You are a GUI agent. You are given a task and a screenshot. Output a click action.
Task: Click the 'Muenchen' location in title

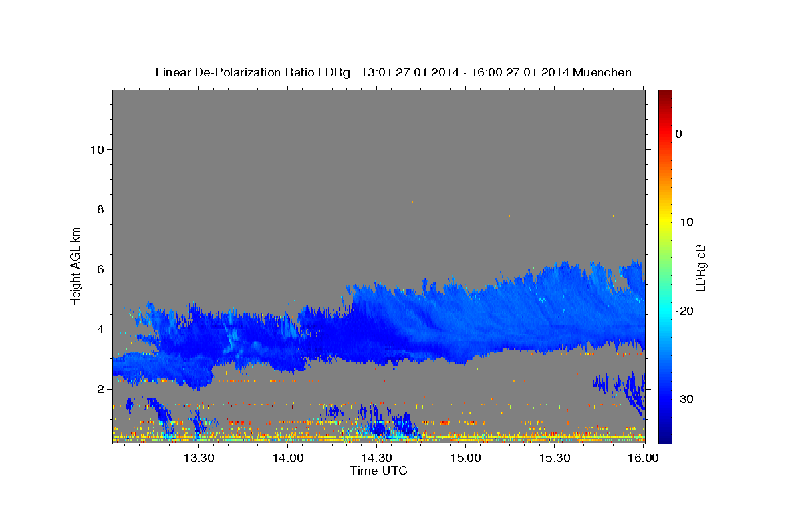603,72
